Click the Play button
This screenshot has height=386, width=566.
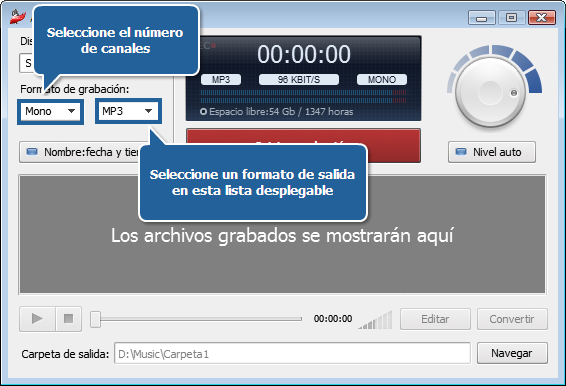coord(37,319)
